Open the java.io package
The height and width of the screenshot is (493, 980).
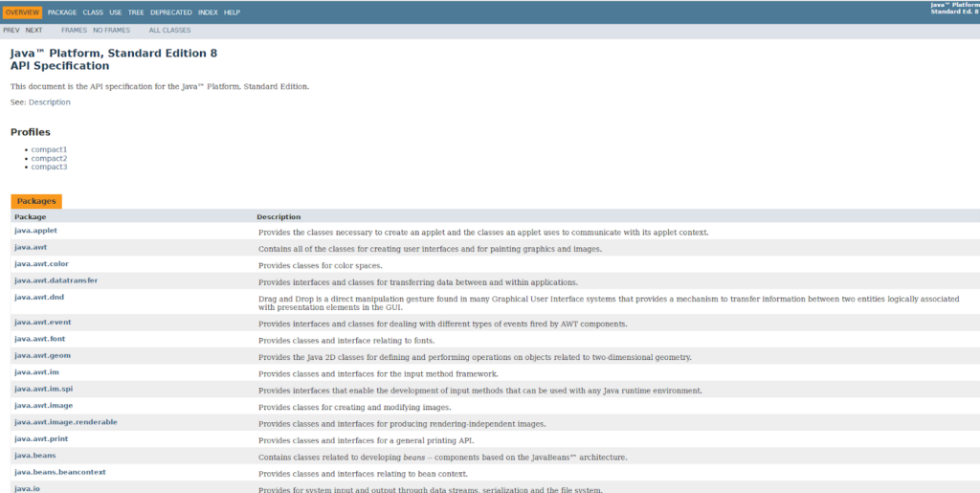coord(27,488)
